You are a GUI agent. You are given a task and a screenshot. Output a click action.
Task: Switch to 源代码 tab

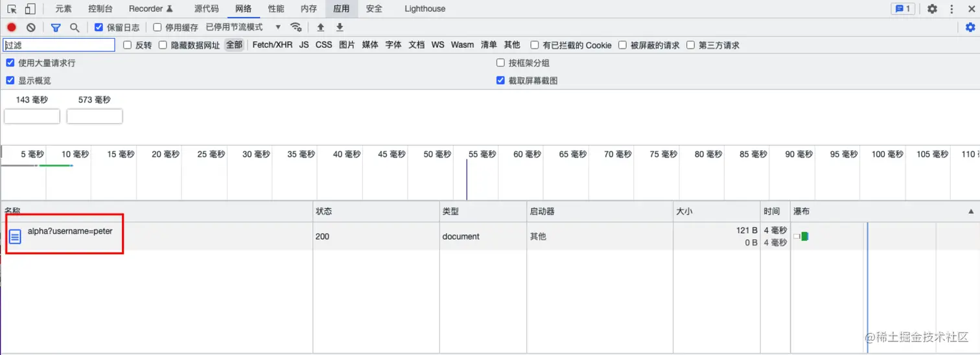[x=206, y=9]
